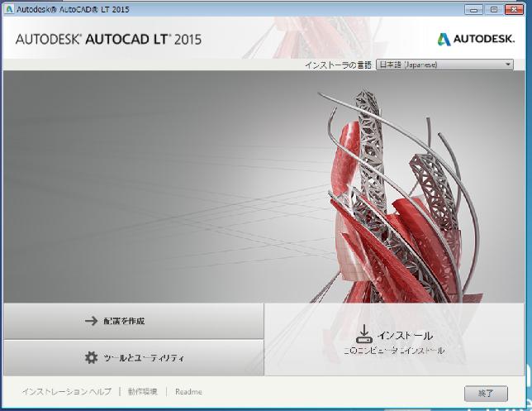Create a deployment with 配置を作成

coord(134,321)
